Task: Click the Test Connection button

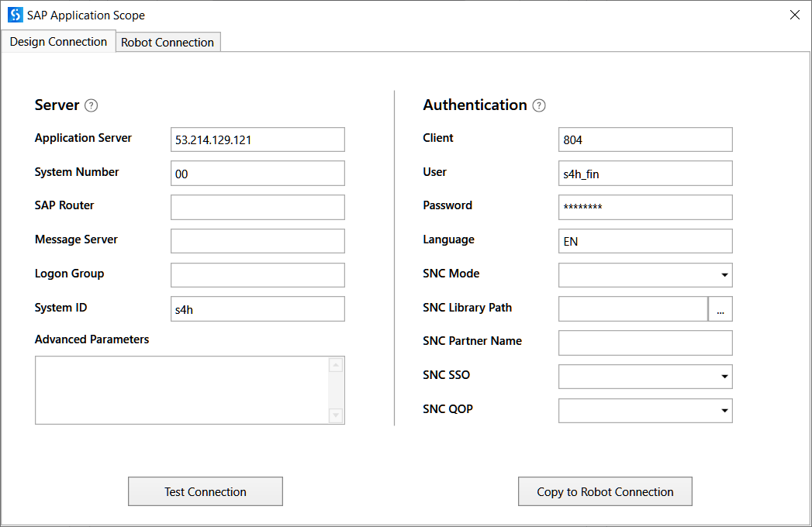Action: [206, 491]
